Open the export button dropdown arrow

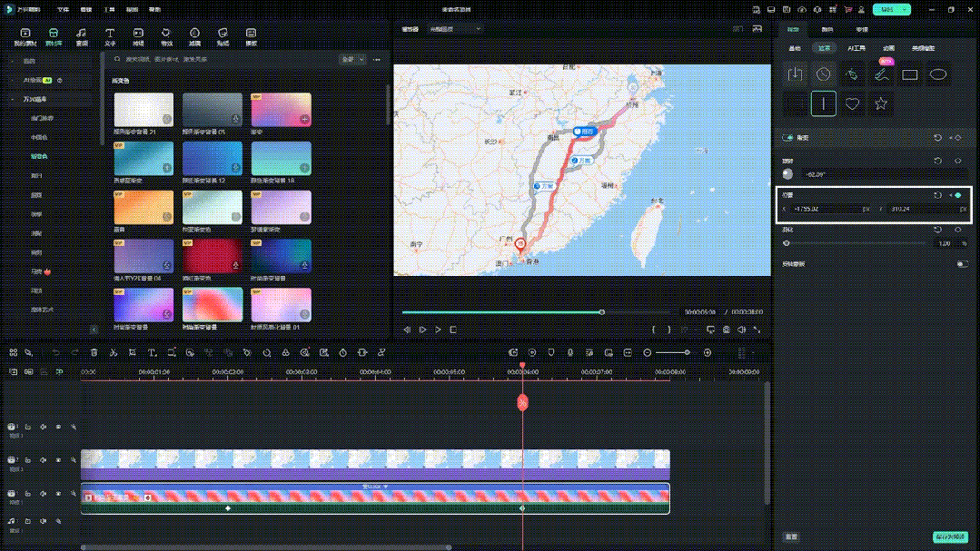tap(904, 9)
